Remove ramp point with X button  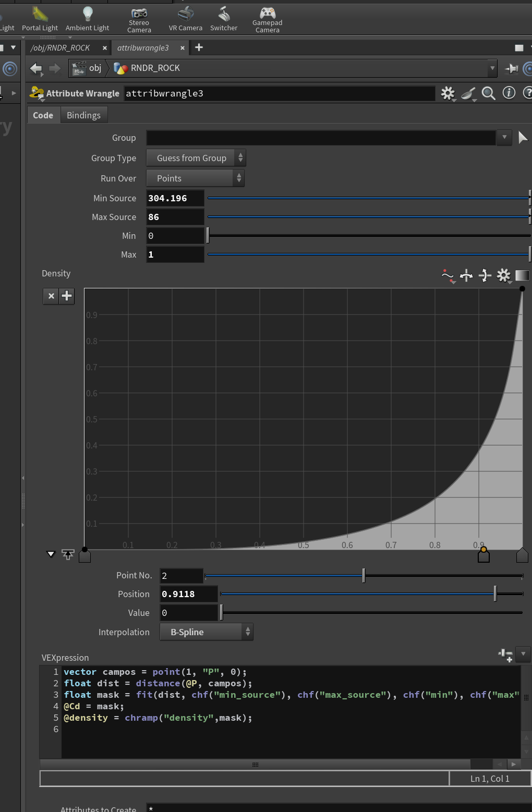click(x=51, y=296)
